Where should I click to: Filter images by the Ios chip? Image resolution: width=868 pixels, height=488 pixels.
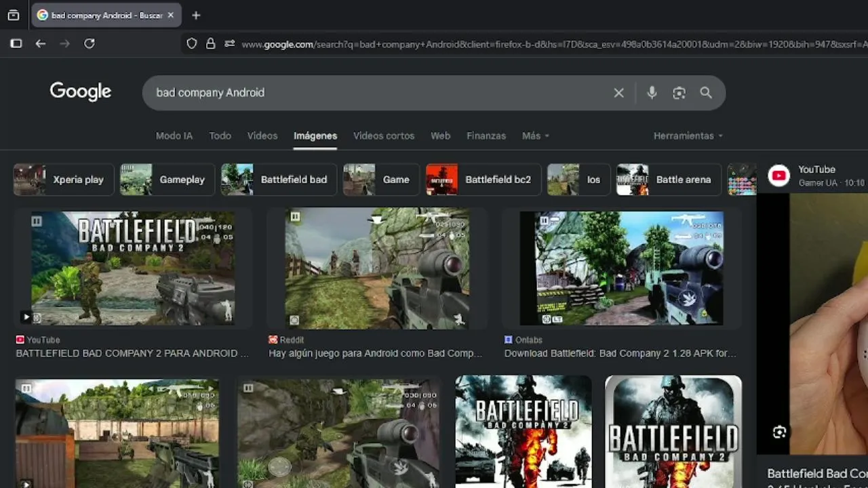click(x=578, y=180)
